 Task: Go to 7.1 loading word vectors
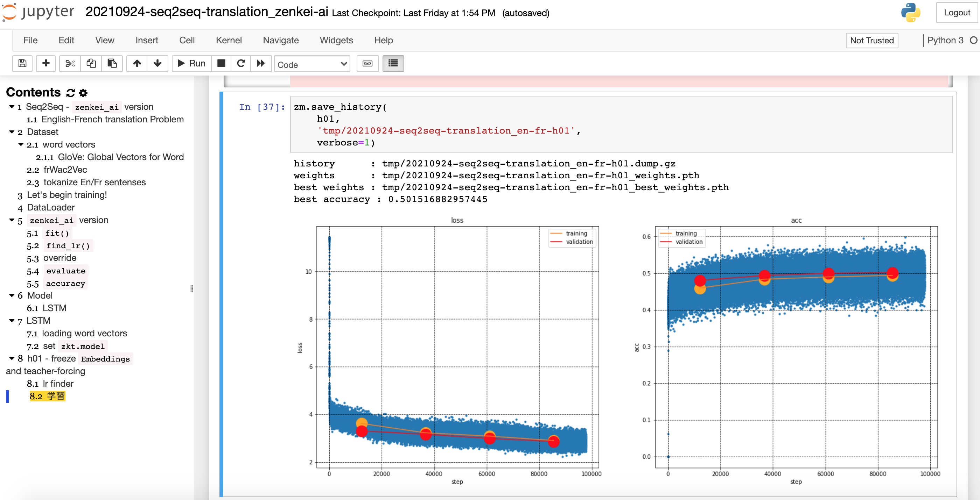(x=77, y=333)
